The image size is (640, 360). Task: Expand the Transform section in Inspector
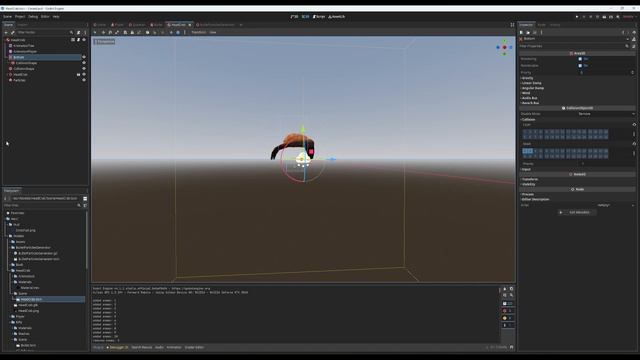pos(530,179)
